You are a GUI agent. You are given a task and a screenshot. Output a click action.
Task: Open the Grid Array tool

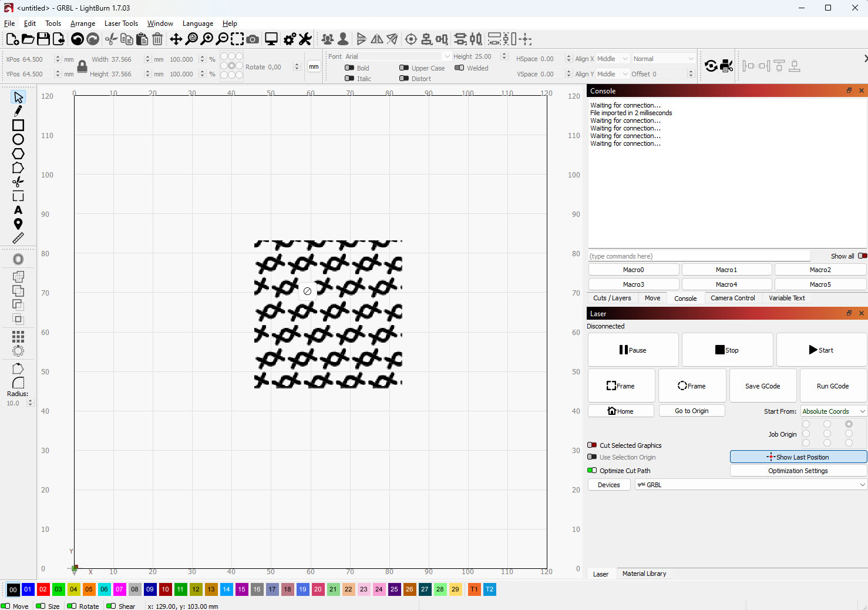[x=18, y=336]
